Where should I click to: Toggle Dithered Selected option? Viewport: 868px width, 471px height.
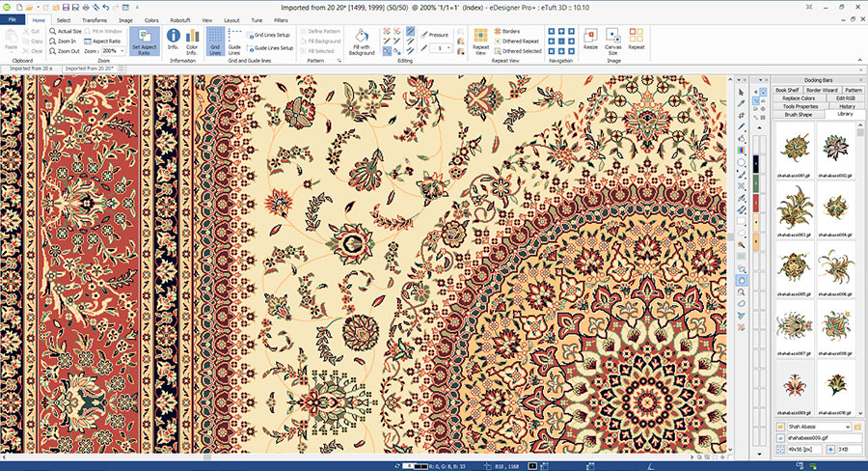tap(518, 51)
